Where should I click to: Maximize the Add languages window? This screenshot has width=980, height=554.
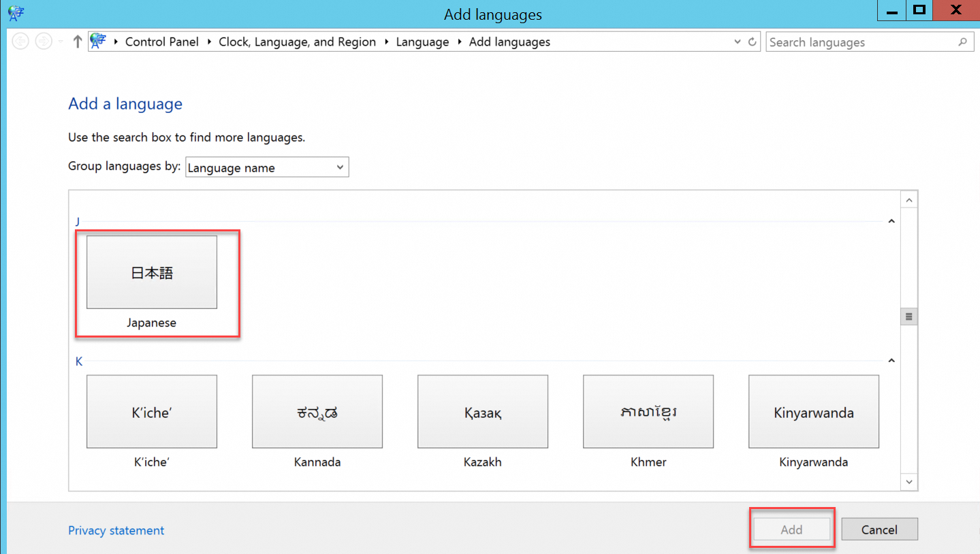(919, 10)
